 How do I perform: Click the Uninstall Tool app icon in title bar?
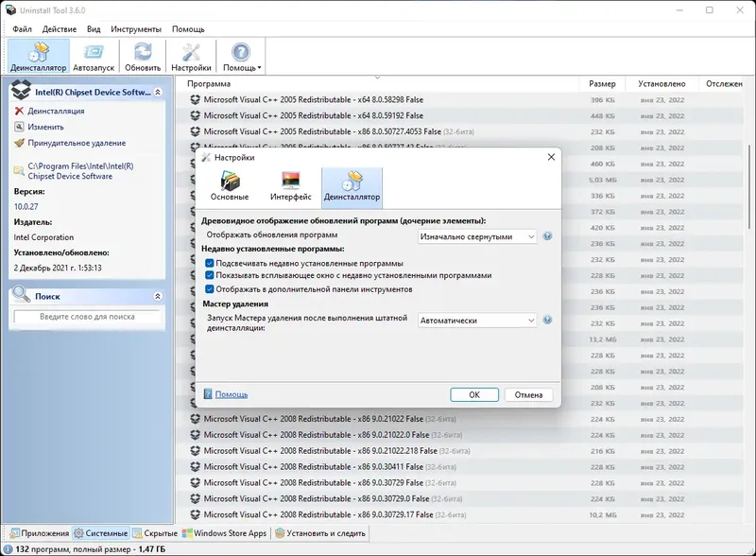[10, 10]
